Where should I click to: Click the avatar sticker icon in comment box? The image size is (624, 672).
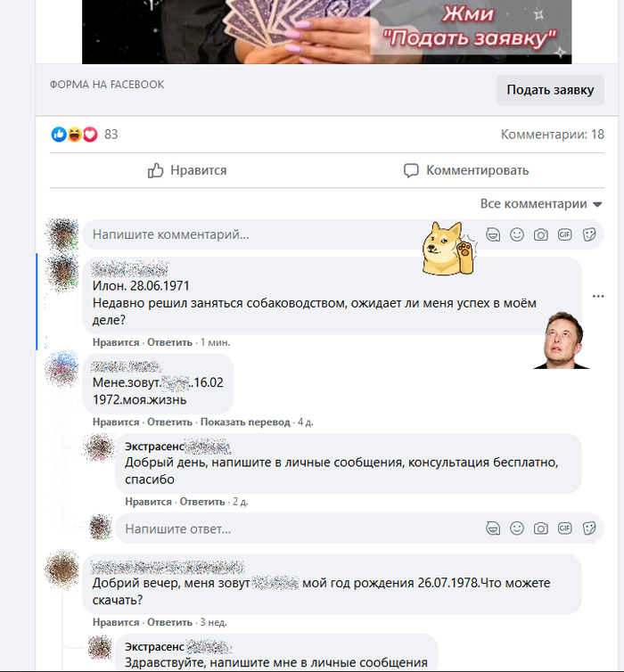[493, 234]
